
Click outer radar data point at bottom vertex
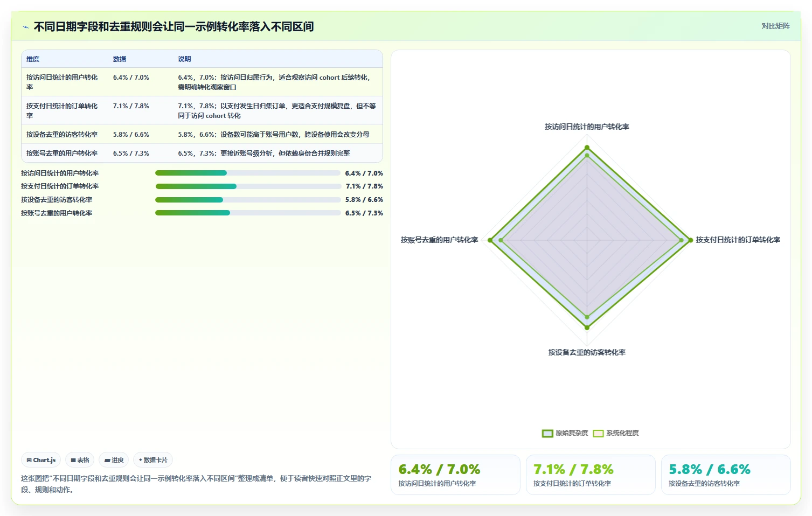587,327
